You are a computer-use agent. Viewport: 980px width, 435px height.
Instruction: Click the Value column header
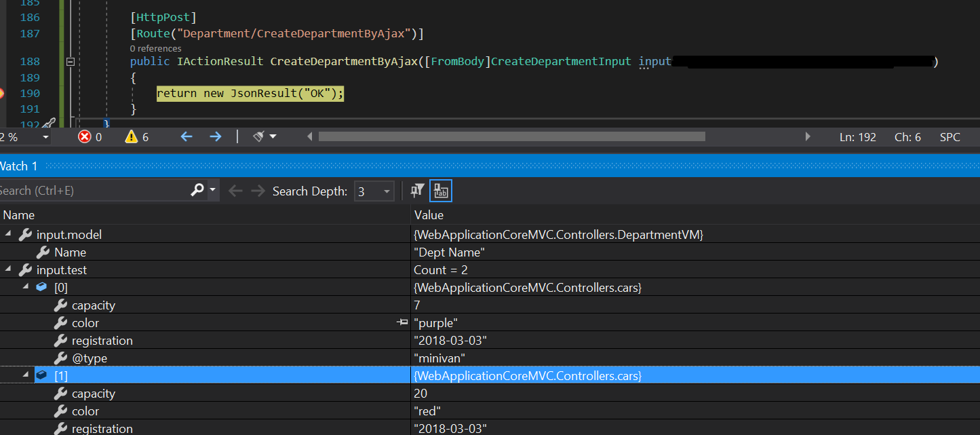429,215
